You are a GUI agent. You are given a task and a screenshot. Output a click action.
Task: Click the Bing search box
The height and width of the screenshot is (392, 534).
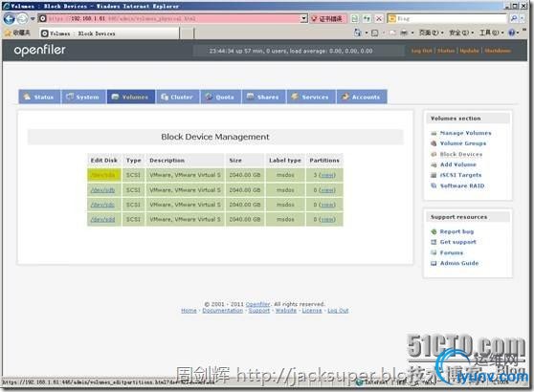[x=447, y=19]
